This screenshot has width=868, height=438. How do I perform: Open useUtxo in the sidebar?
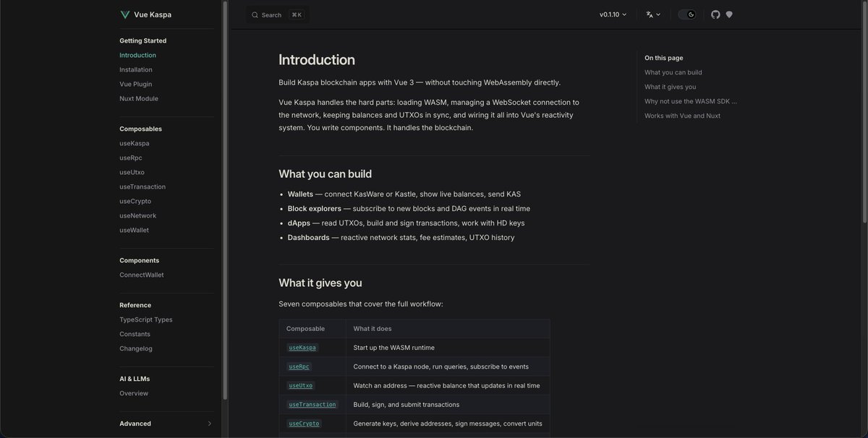pos(132,172)
